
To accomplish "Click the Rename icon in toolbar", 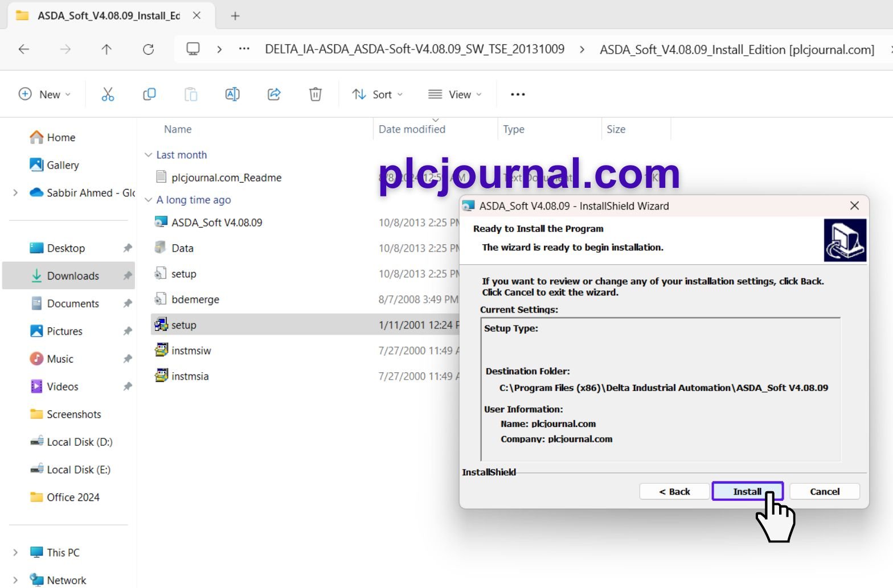I will pyautogui.click(x=232, y=94).
